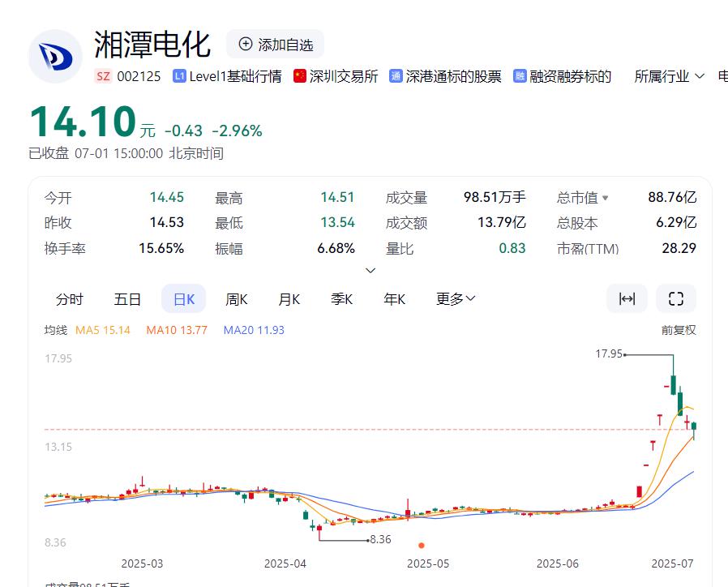Click the MA5 15.14 indicator label
The width and height of the screenshot is (728, 587).
click(103, 330)
